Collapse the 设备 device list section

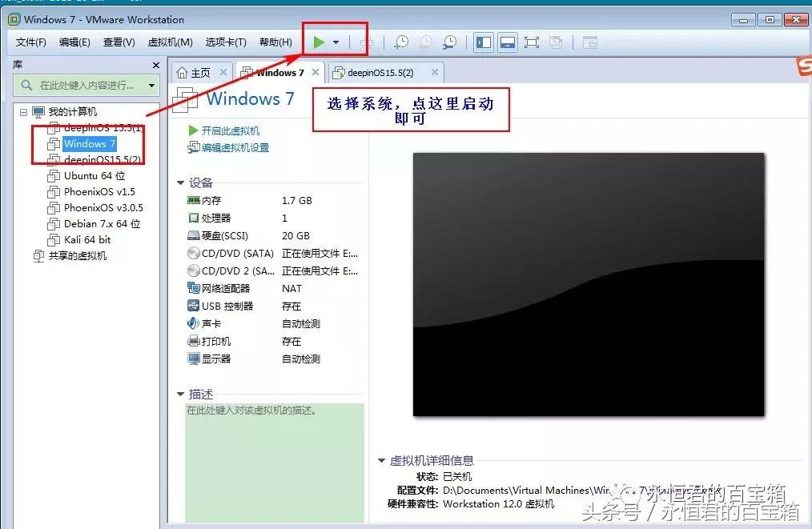pos(181,182)
